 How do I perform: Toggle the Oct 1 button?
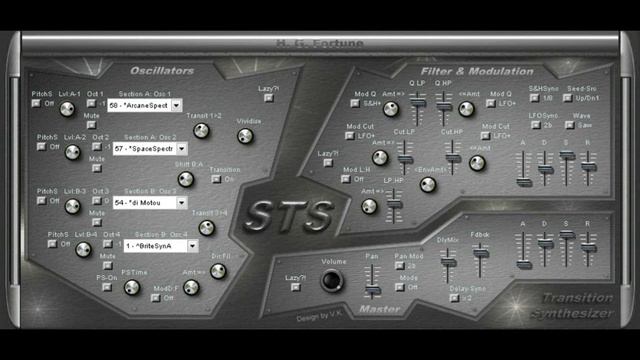[x=91, y=103]
